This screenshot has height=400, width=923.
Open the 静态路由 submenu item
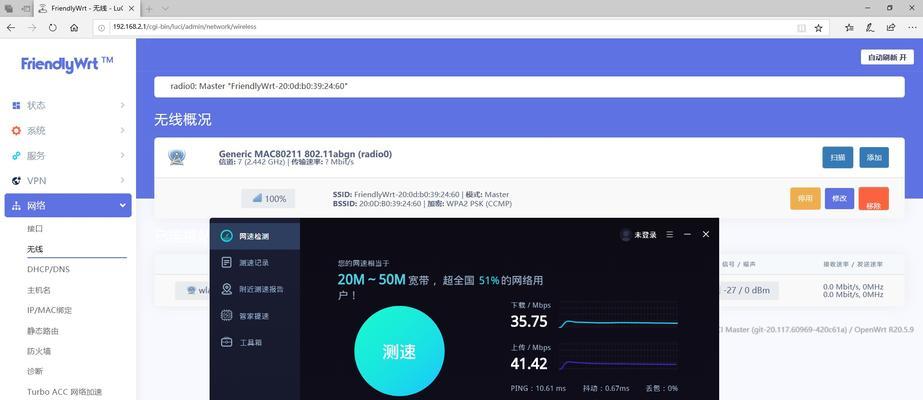click(x=43, y=331)
